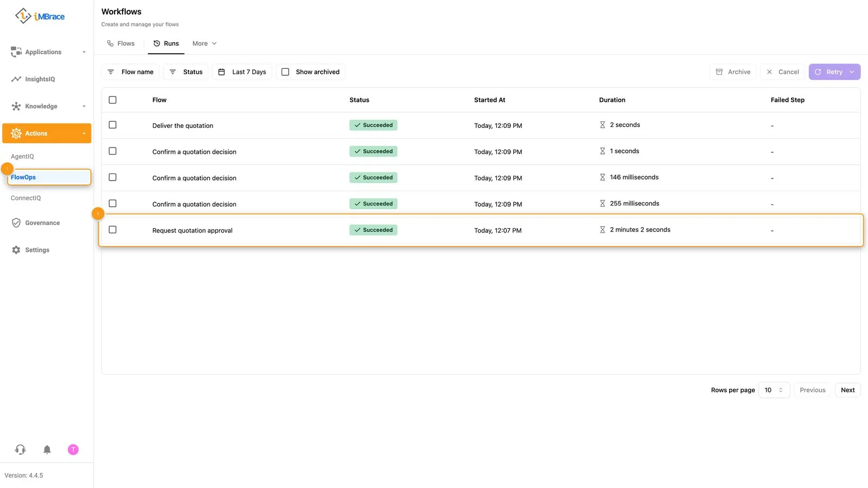This screenshot has width=868, height=488.
Task: Go to Next page
Action: [847, 390]
